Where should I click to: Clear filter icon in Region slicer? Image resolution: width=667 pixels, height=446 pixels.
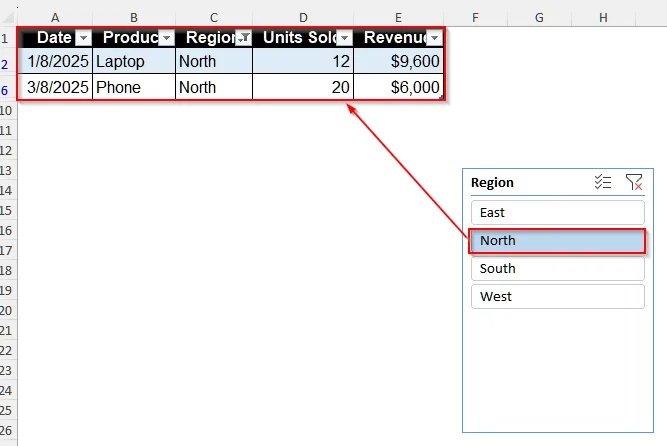tap(634, 182)
